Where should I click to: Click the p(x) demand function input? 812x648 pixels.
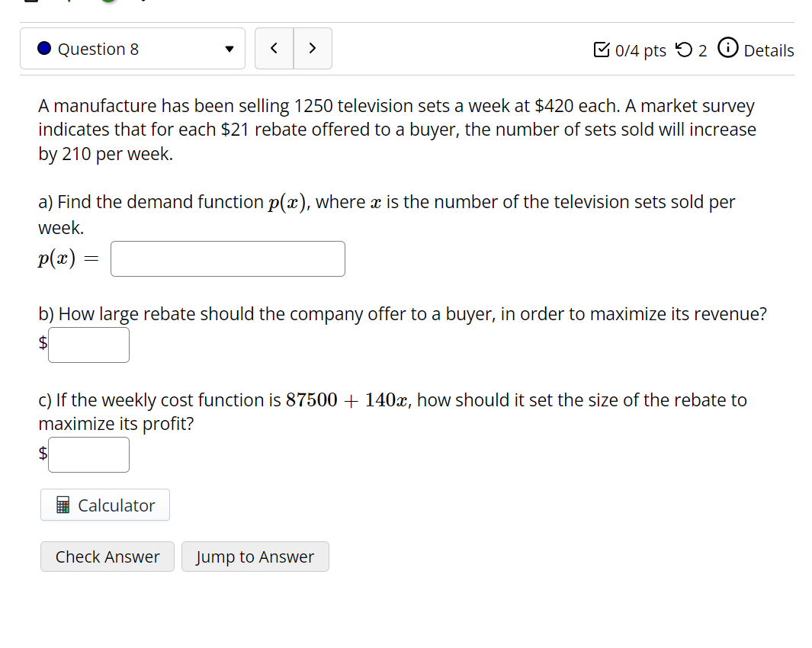(228, 258)
